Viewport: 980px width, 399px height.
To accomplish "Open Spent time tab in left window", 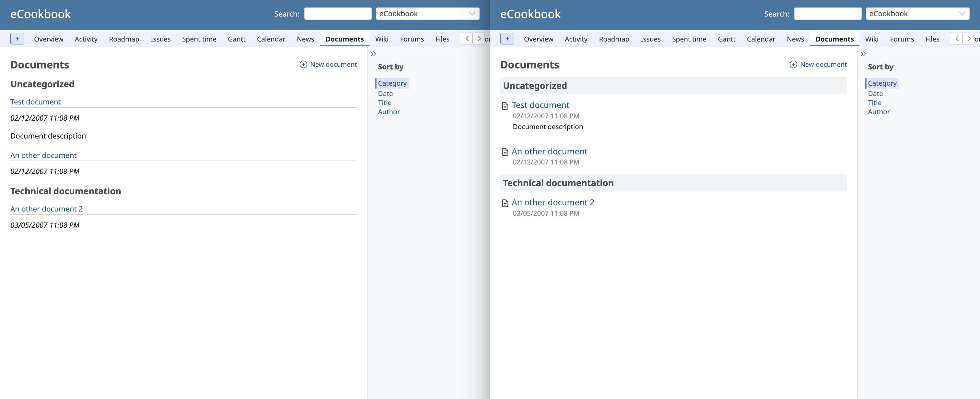I will click(x=199, y=39).
